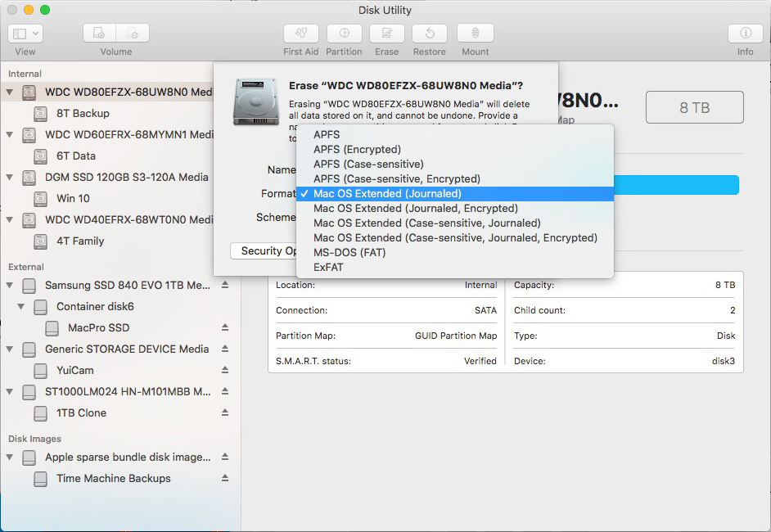The width and height of the screenshot is (771, 532).
Task: Click the add Volume toolbar icon
Action: (x=99, y=34)
